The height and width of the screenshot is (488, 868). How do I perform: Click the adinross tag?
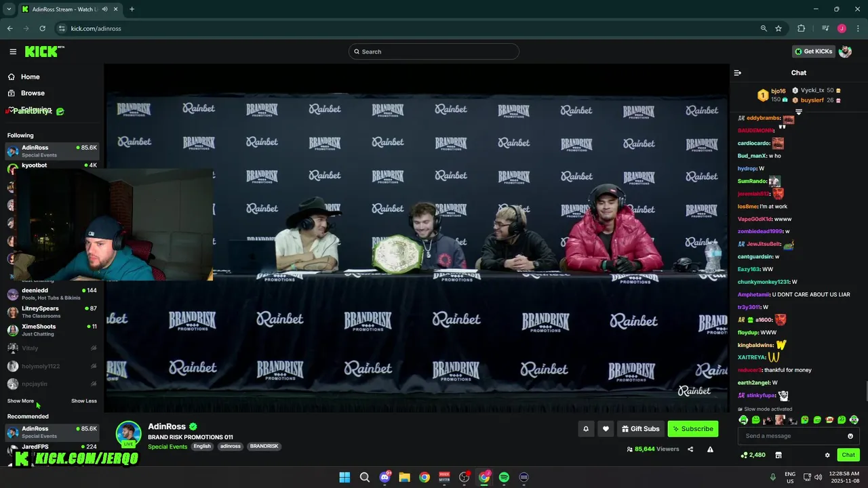click(x=231, y=447)
